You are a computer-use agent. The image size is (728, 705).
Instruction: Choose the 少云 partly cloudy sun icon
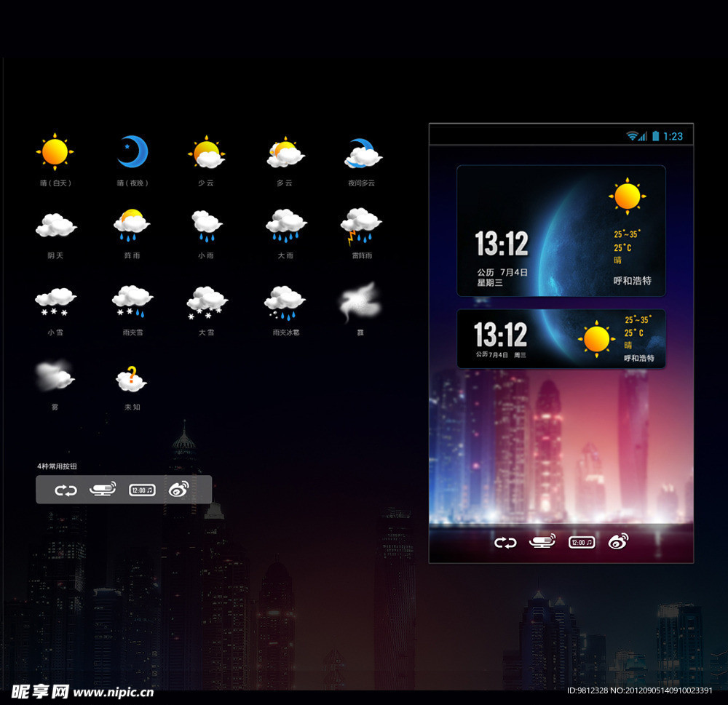point(207,152)
